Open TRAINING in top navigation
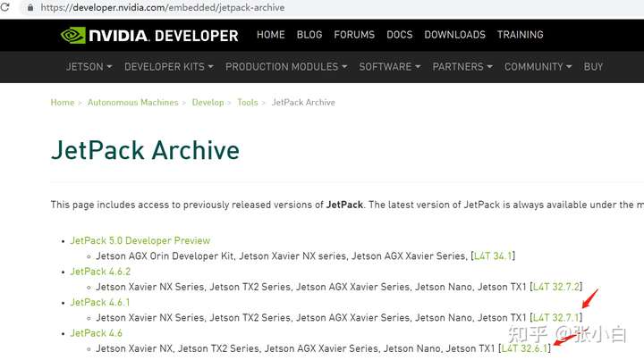This screenshot has width=644, height=360. tap(520, 35)
